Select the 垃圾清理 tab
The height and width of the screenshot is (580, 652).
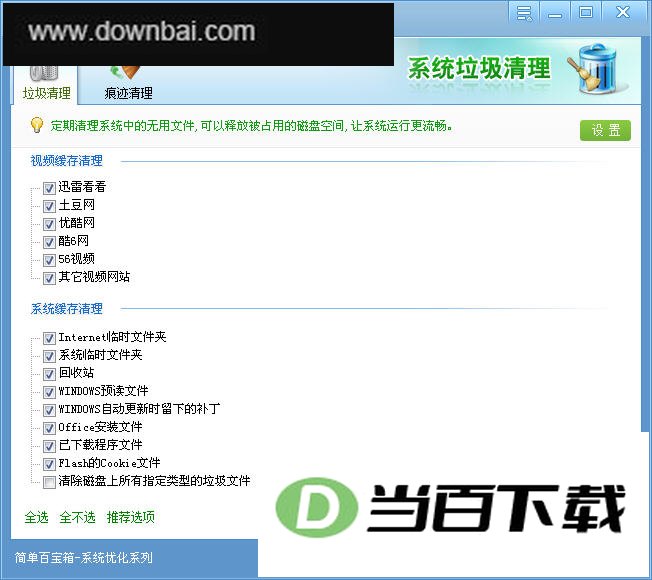[x=47, y=93]
